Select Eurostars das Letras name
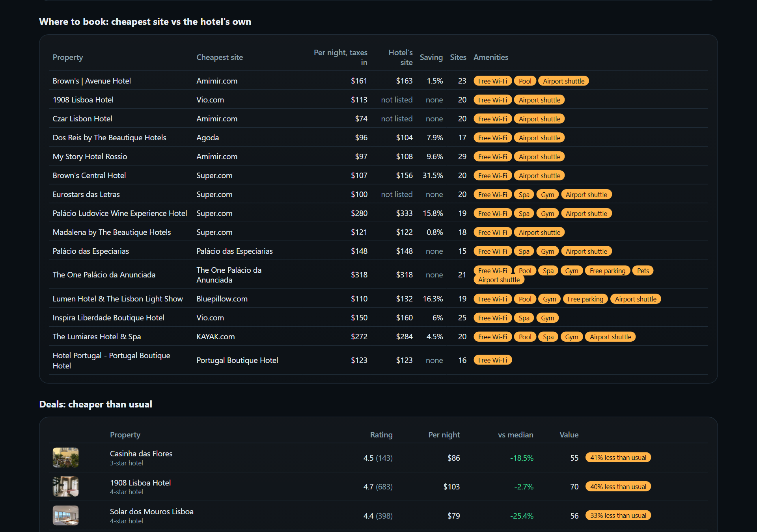The image size is (757, 532). [x=86, y=194]
